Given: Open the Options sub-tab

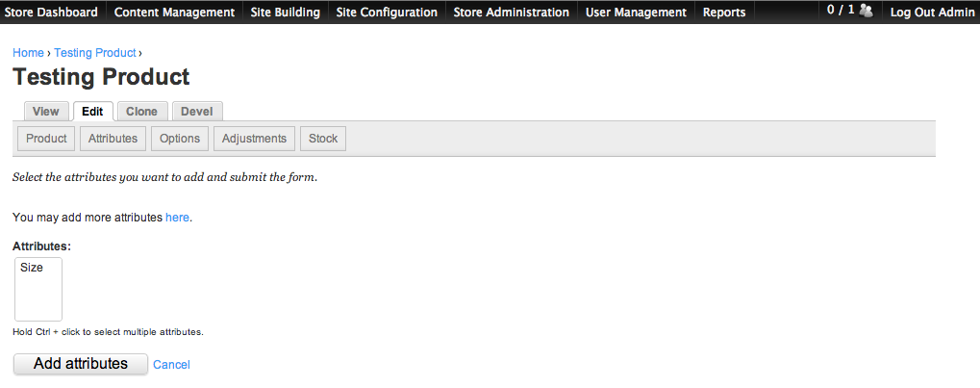Looking at the screenshot, I should (180, 139).
